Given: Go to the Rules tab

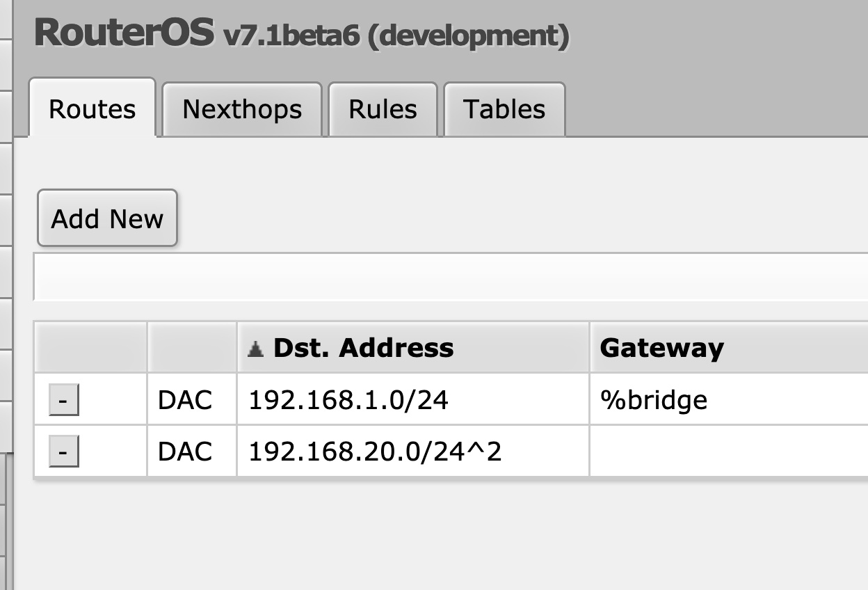Looking at the screenshot, I should (x=383, y=109).
